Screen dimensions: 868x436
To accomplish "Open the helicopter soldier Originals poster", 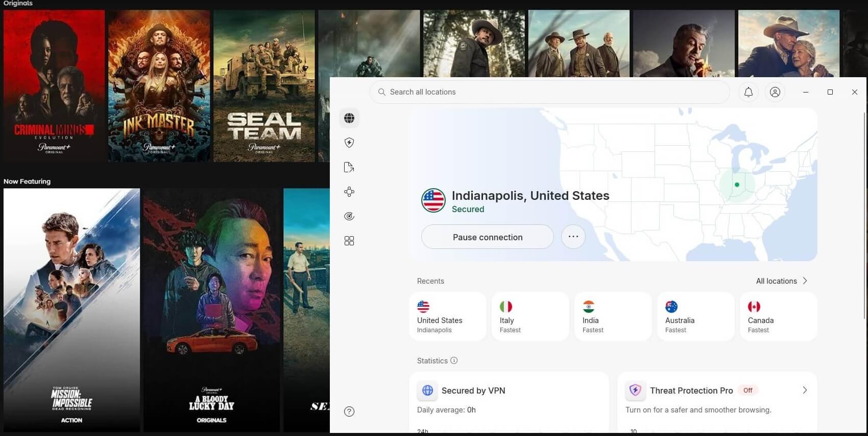I will point(369,43).
